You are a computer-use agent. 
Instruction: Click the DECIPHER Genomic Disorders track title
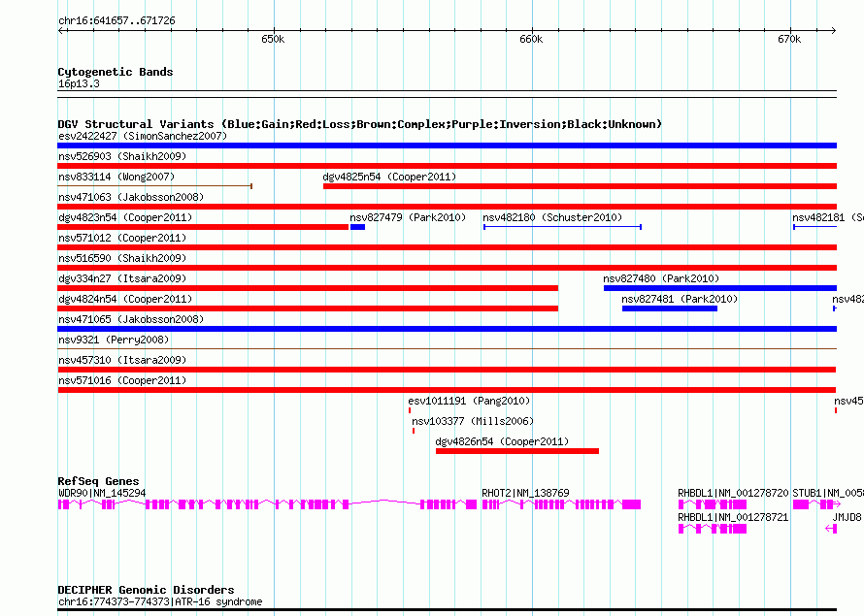[146, 590]
